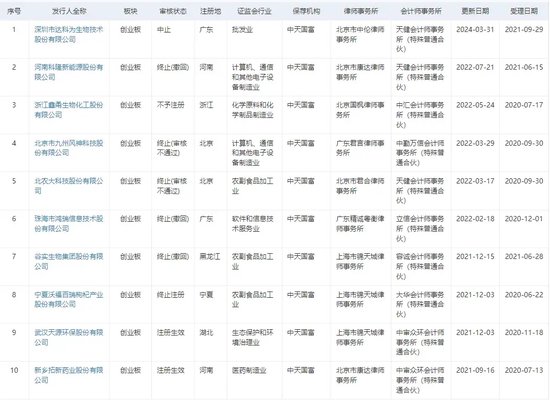Select the 北京市中伦律师事务所 cell

[360, 34]
